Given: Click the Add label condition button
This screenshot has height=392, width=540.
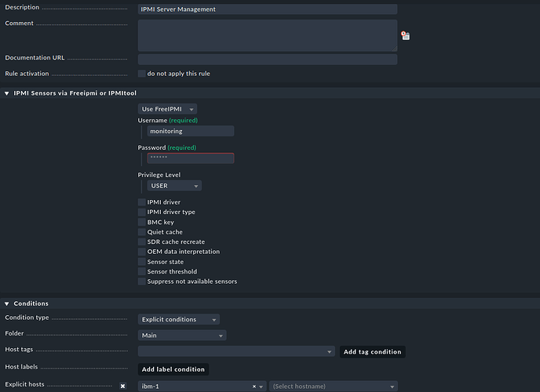Looking at the screenshot, I should (173, 369).
